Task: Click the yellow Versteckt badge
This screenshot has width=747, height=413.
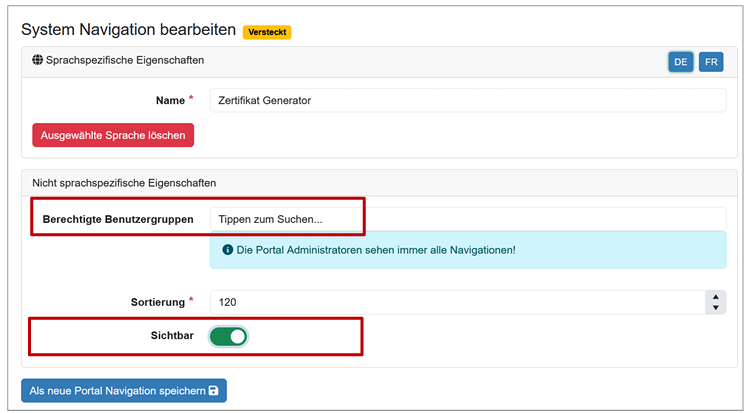Action: tap(266, 32)
